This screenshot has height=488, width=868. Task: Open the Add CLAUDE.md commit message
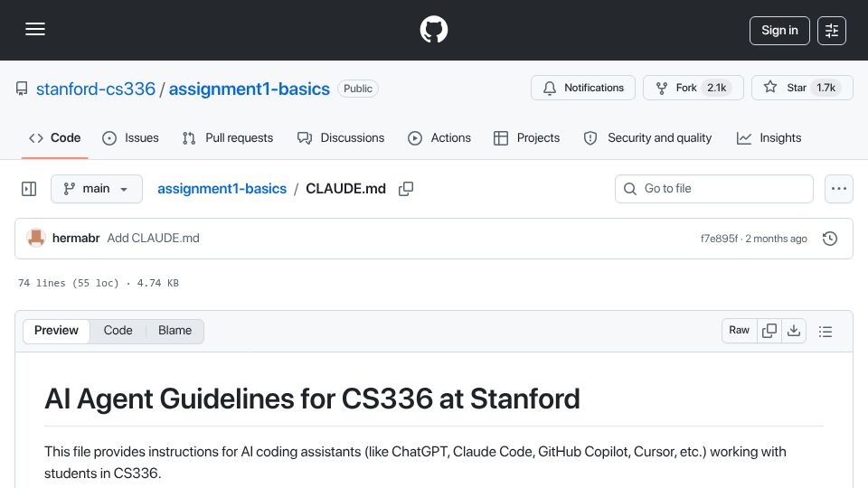pyautogui.click(x=154, y=238)
